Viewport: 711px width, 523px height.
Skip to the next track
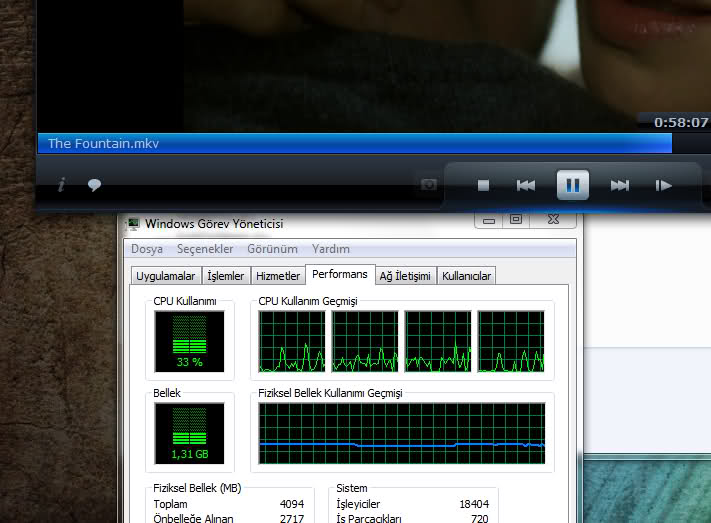[x=619, y=185]
